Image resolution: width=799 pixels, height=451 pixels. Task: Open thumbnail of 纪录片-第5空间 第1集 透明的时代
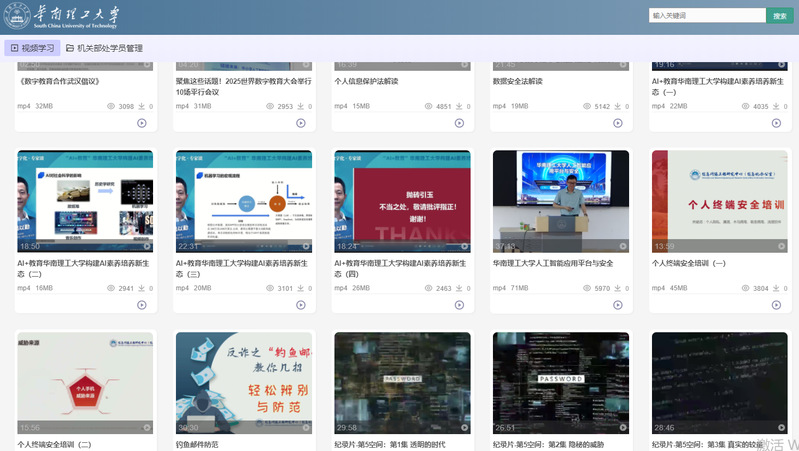point(402,383)
